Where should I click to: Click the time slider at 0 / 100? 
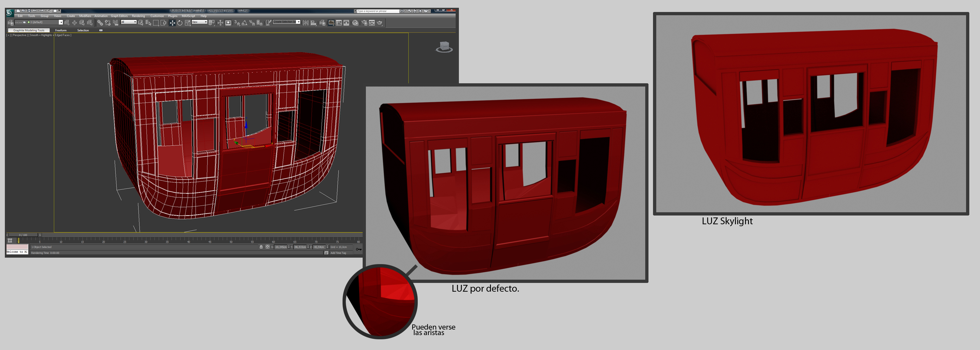(x=23, y=235)
